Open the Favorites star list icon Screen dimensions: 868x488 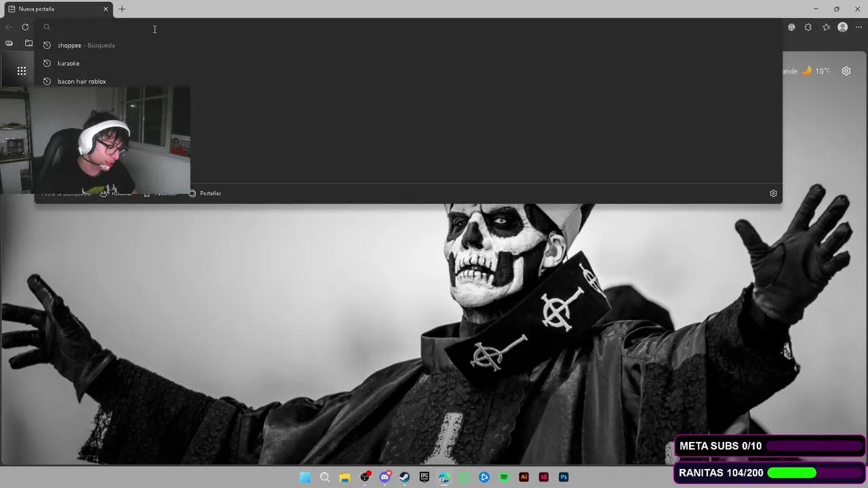click(826, 27)
